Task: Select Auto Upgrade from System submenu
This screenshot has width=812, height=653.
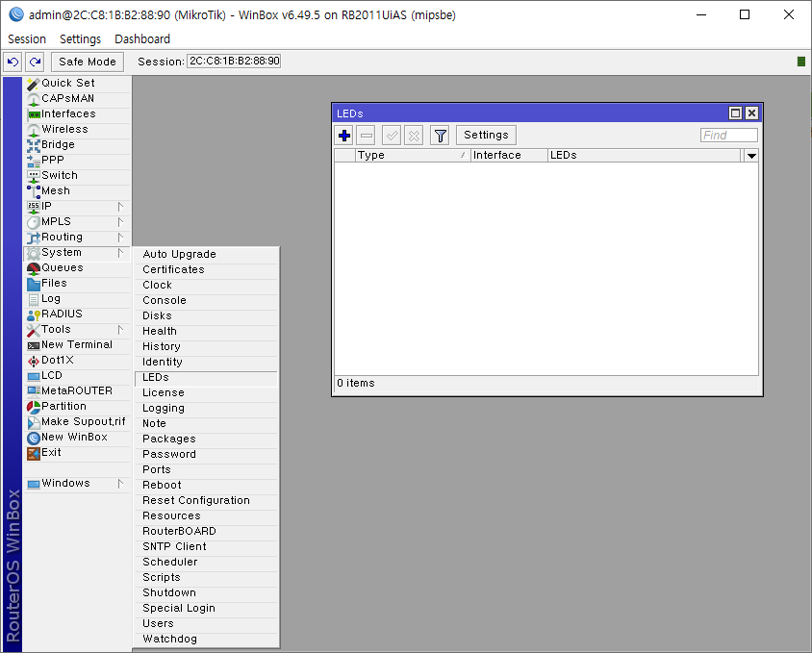Action: [206, 254]
